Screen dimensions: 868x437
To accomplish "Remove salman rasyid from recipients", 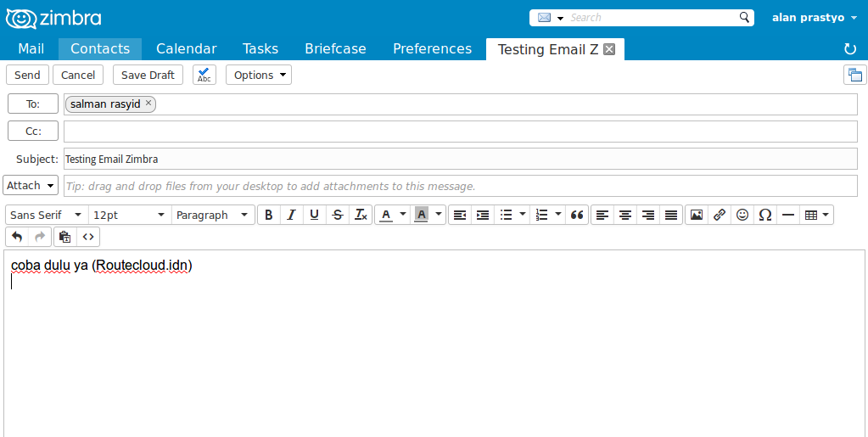I will (x=148, y=103).
